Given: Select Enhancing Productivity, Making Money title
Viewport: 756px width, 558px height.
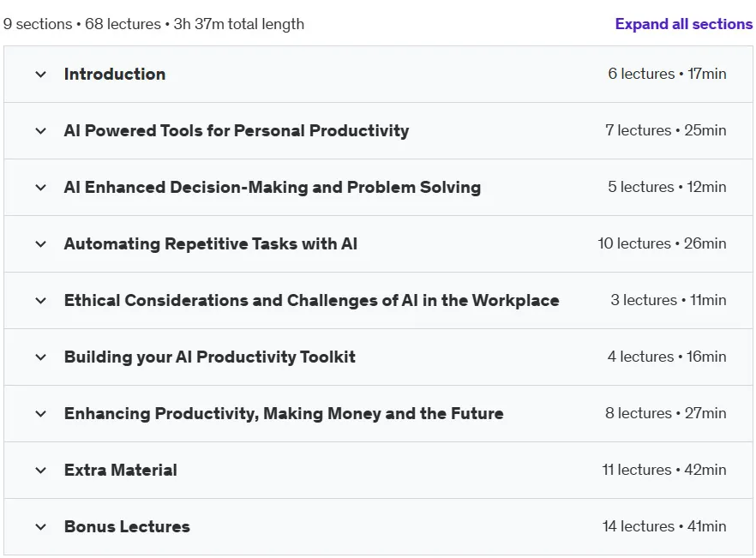Looking at the screenshot, I should (284, 413).
